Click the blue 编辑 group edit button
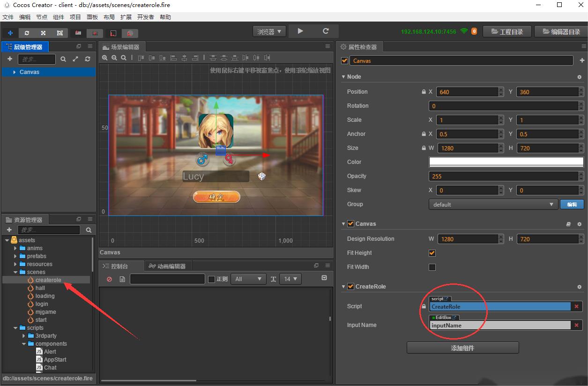The width and height of the screenshot is (588, 386). point(572,204)
